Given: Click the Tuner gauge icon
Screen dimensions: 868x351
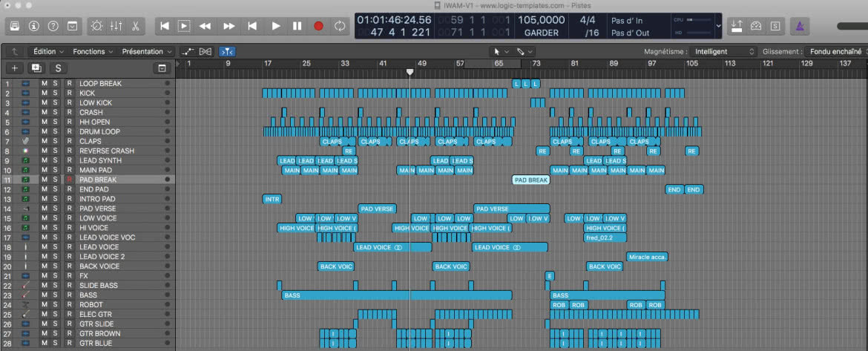Looking at the screenshot, I should [756, 26].
